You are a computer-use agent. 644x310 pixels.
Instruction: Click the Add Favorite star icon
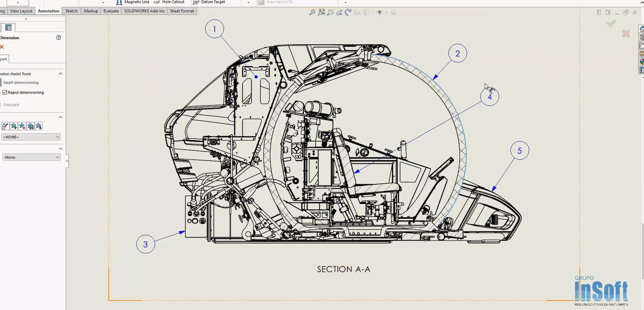[x=14, y=126]
